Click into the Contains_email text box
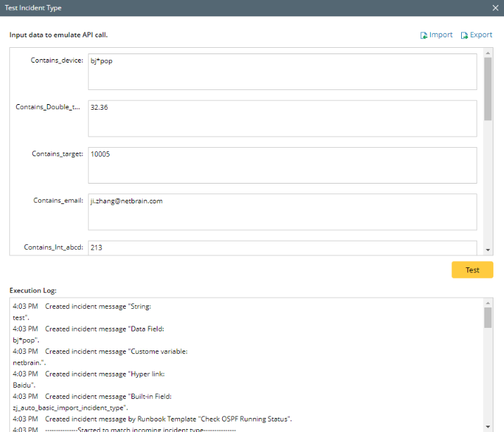 [x=282, y=212]
